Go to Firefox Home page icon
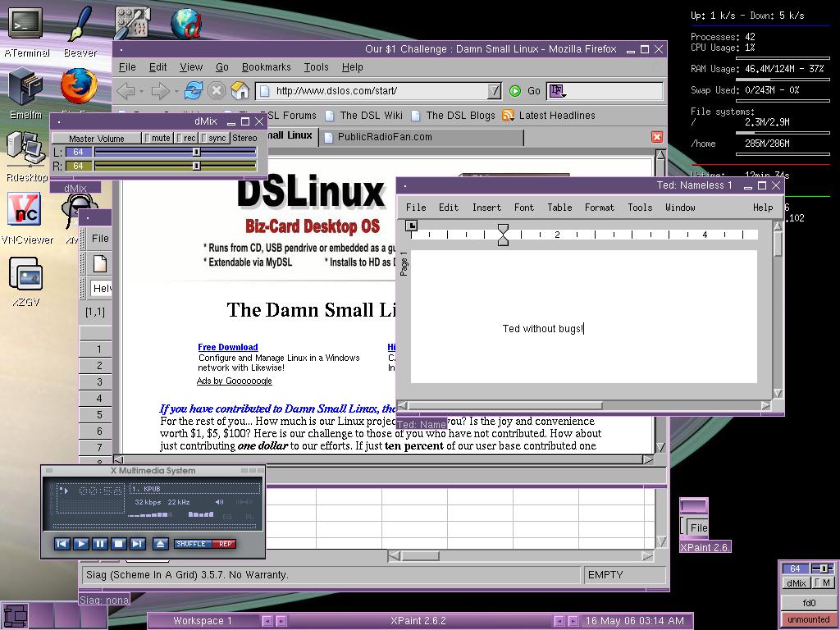The height and width of the screenshot is (630, 840). point(240,90)
